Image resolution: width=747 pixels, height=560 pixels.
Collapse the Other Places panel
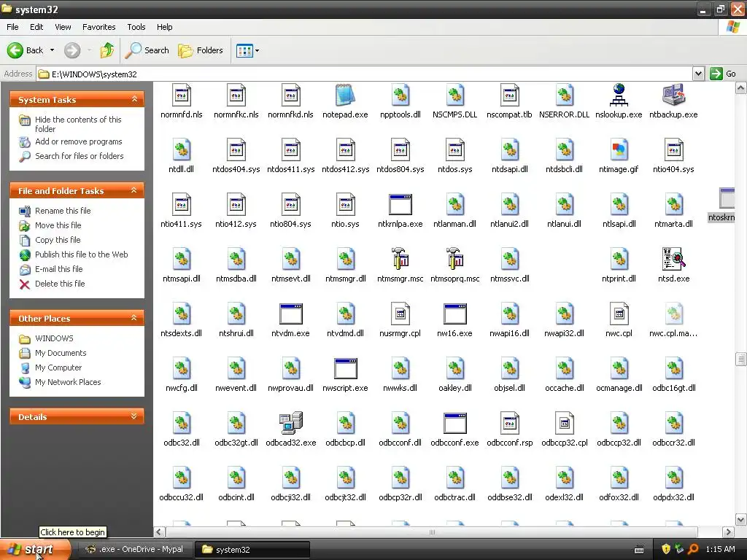134,318
